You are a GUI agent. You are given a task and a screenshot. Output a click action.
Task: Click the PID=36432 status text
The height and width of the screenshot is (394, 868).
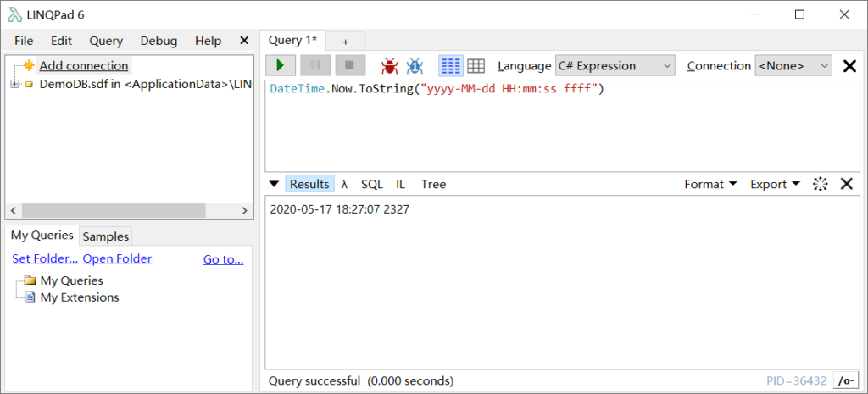coord(797,380)
